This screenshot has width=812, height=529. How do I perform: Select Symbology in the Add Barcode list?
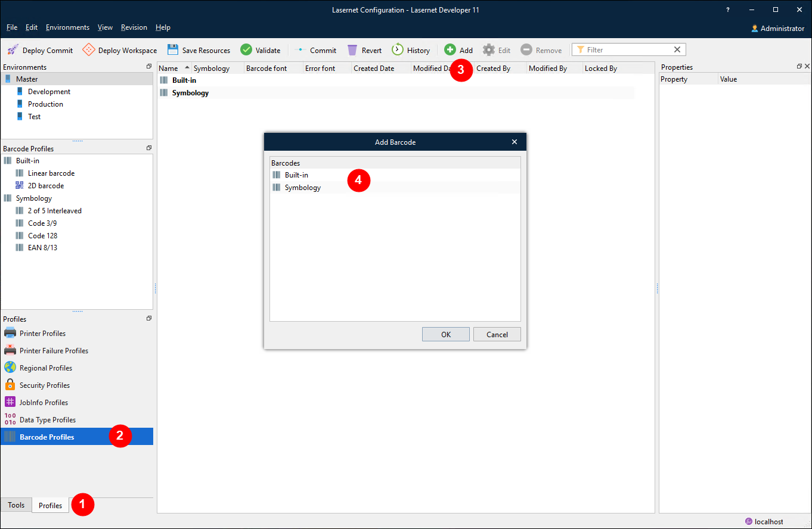(395, 187)
